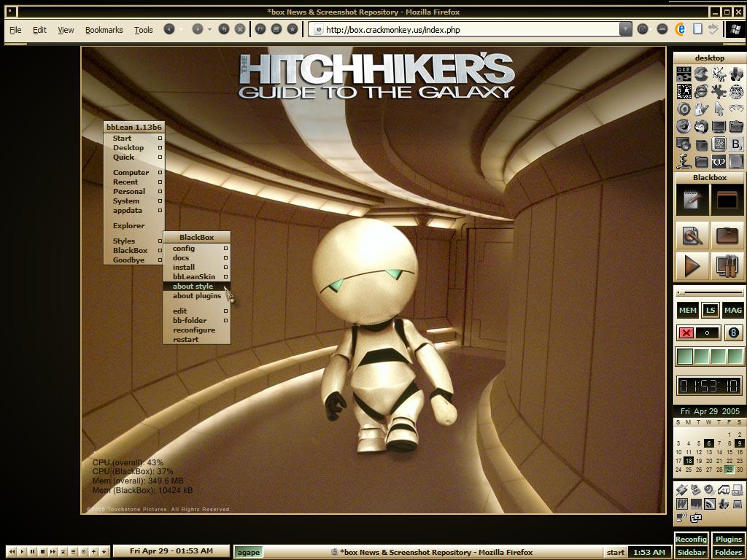Click the Firefox Forward arrow button

coord(197,29)
